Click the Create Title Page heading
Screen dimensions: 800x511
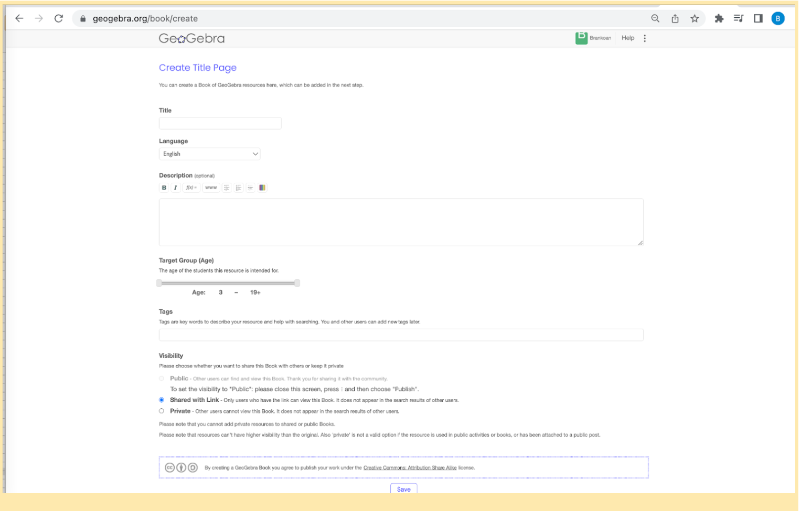(197, 68)
